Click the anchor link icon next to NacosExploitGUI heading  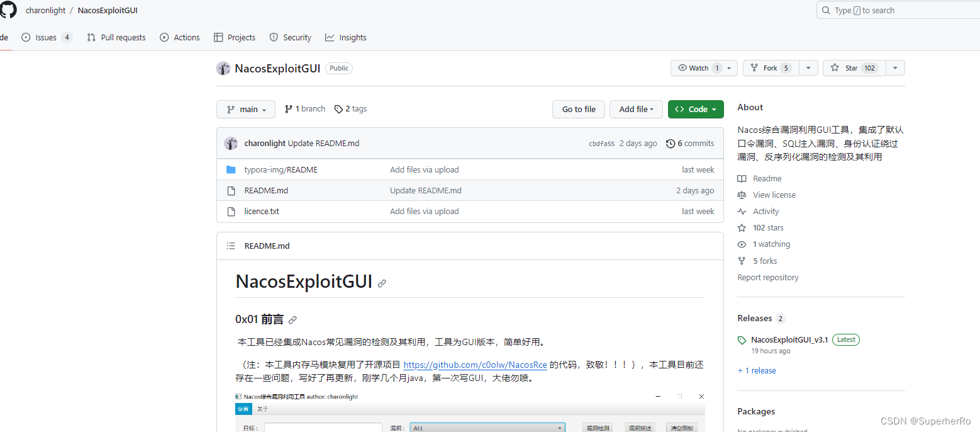click(382, 283)
